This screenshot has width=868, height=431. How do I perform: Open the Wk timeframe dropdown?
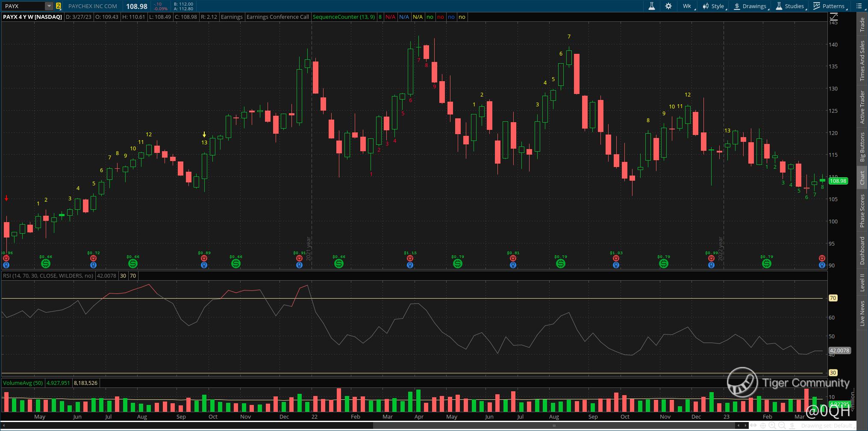point(688,6)
